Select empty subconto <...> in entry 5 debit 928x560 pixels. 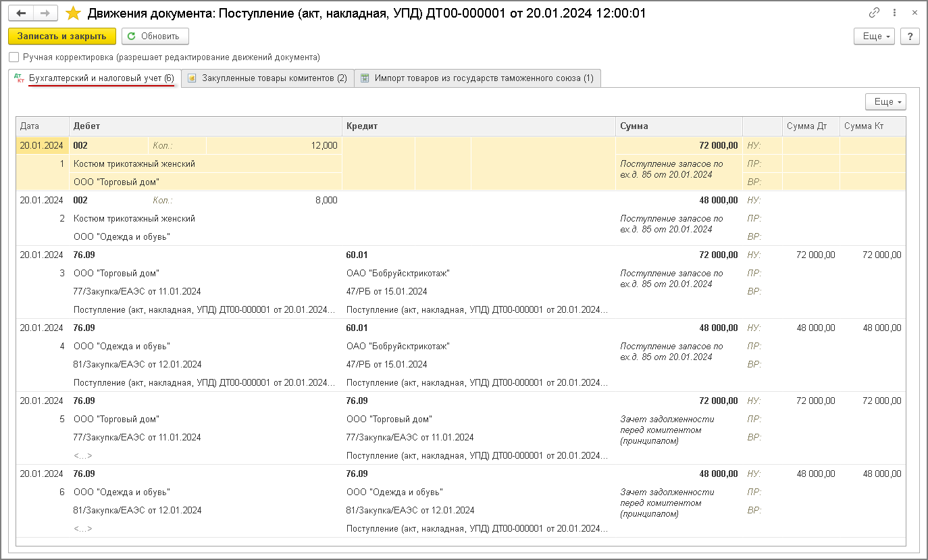pos(82,455)
